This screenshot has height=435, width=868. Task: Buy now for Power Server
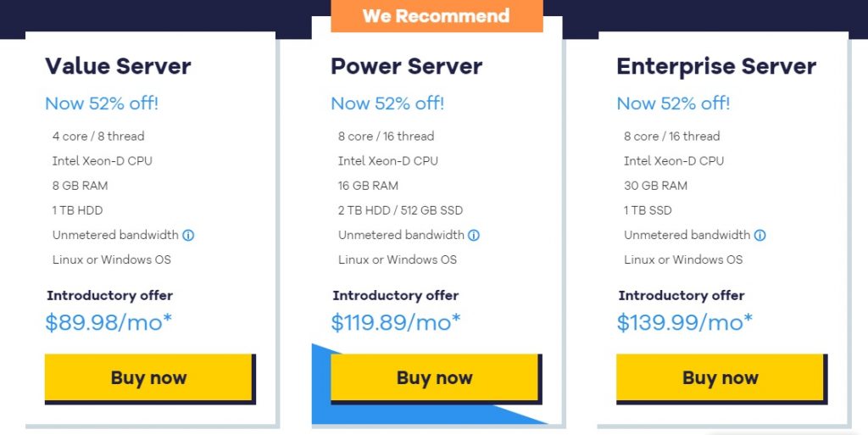(x=435, y=377)
